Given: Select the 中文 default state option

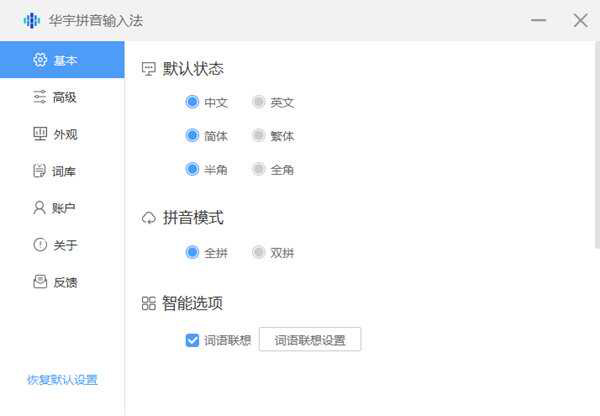Looking at the screenshot, I should 193,102.
